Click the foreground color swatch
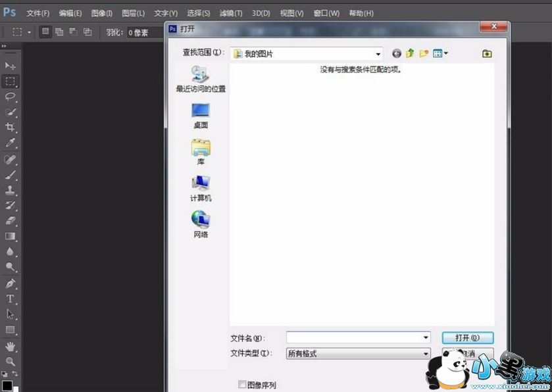The width and height of the screenshot is (552, 392). (7, 385)
